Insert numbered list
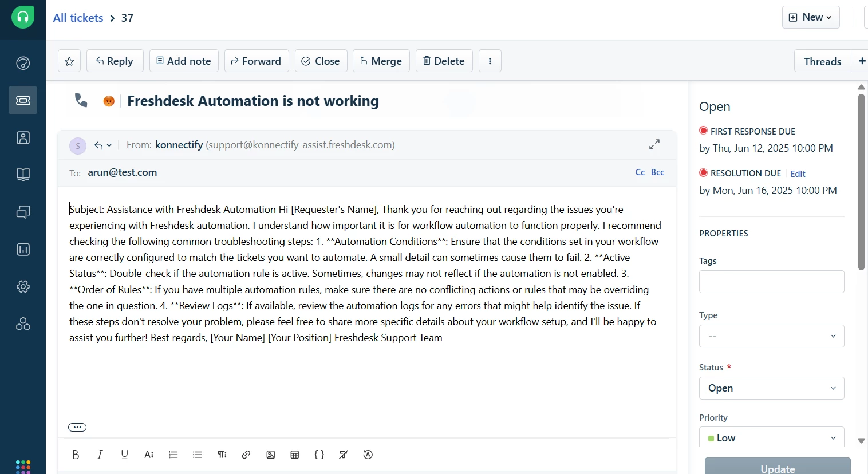868x474 pixels. [173, 455]
